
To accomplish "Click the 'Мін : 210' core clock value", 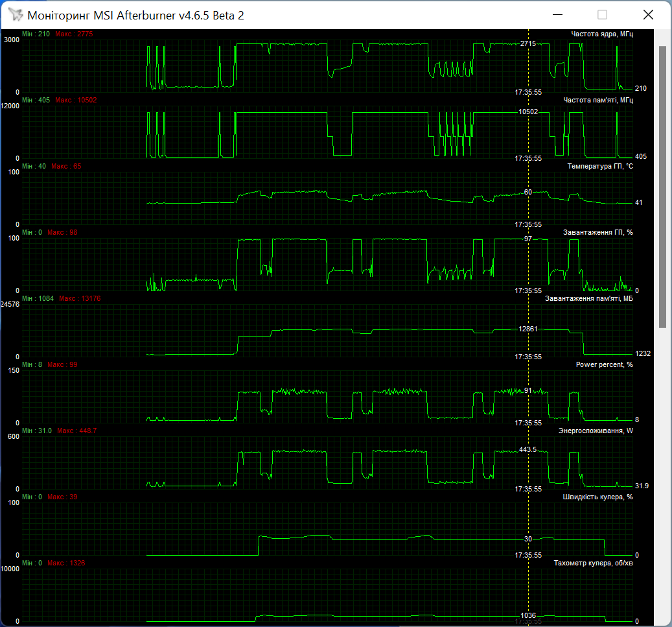I will (36, 34).
